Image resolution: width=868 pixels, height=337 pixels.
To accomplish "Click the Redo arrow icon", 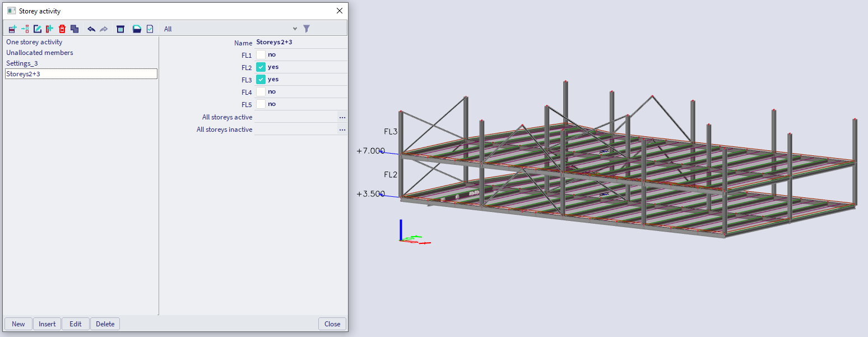I will coord(104,29).
